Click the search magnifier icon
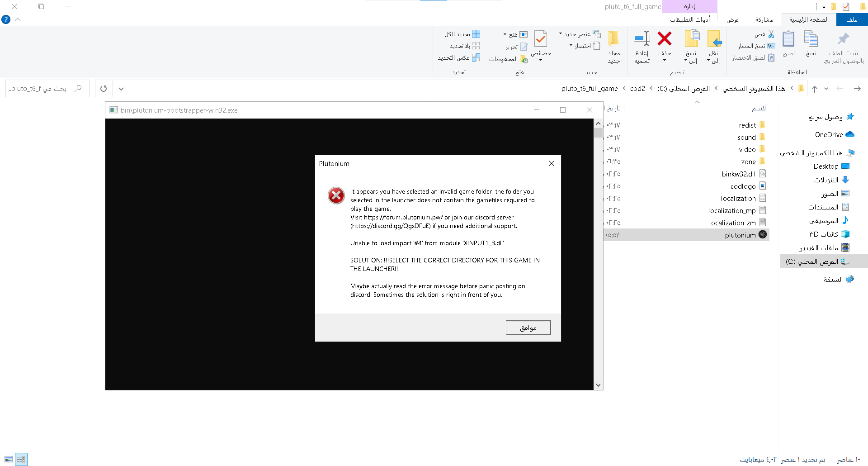The image size is (868, 466). (x=78, y=89)
